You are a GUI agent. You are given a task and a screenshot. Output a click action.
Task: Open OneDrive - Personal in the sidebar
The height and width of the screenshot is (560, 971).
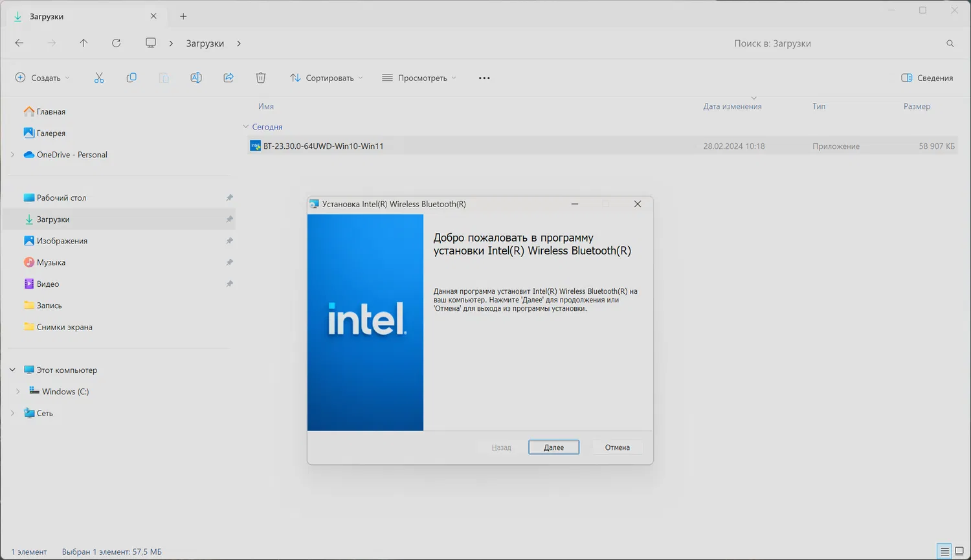(x=72, y=155)
